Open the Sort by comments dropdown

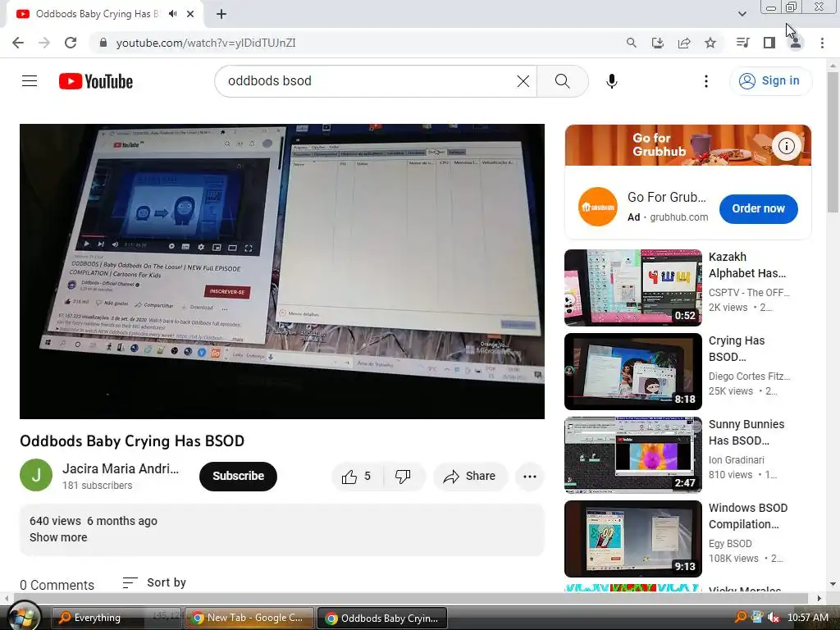[154, 582]
